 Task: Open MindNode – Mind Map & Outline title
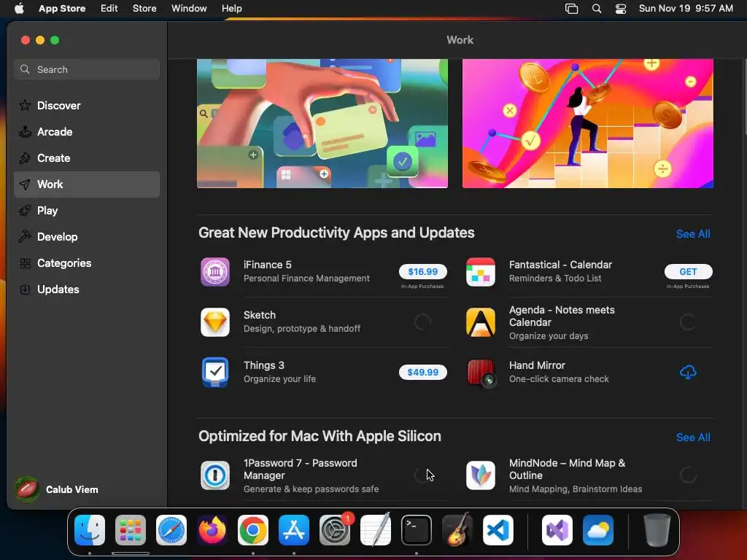567,469
